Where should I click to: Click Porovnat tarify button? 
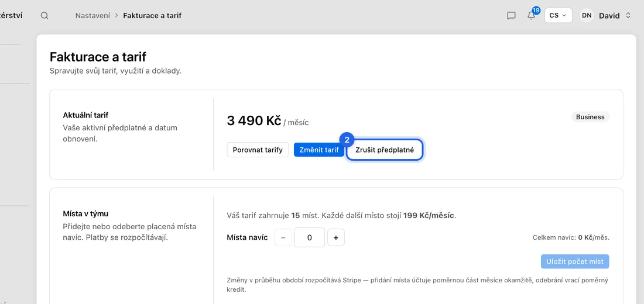258,150
